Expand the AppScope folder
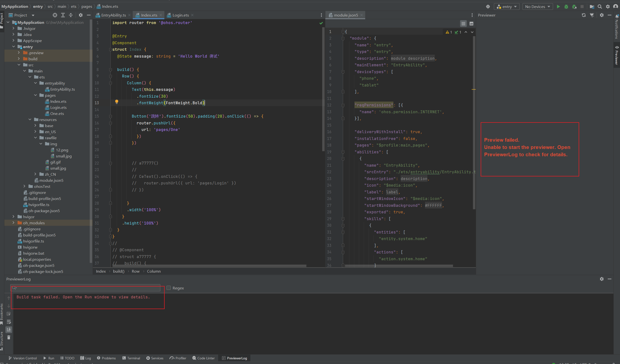620x364 pixels. (x=14, y=41)
